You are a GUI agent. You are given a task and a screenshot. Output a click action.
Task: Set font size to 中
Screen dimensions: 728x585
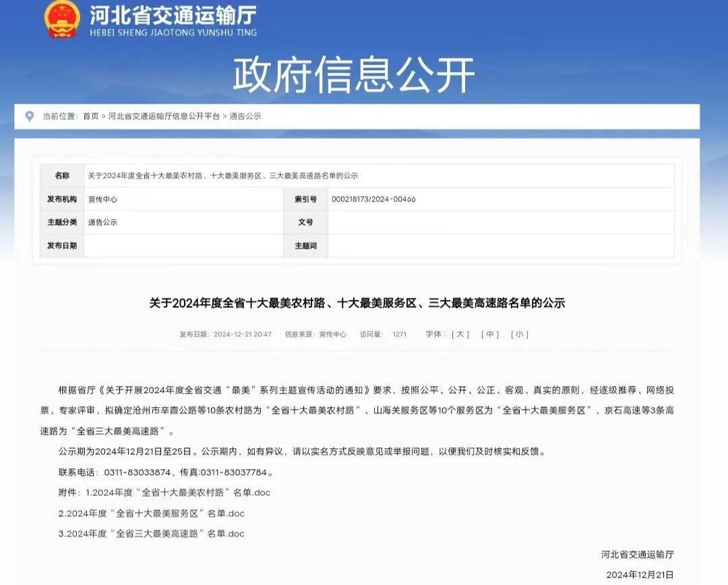click(x=490, y=334)
